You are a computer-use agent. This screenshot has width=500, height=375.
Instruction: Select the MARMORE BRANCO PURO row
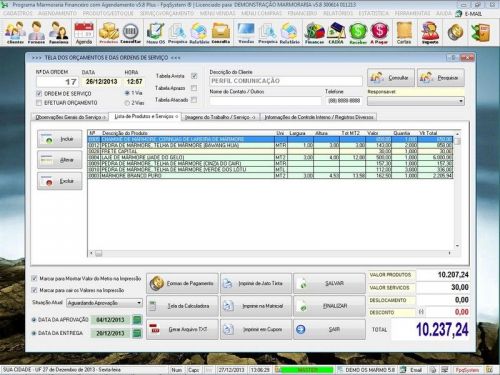point(270,176)
